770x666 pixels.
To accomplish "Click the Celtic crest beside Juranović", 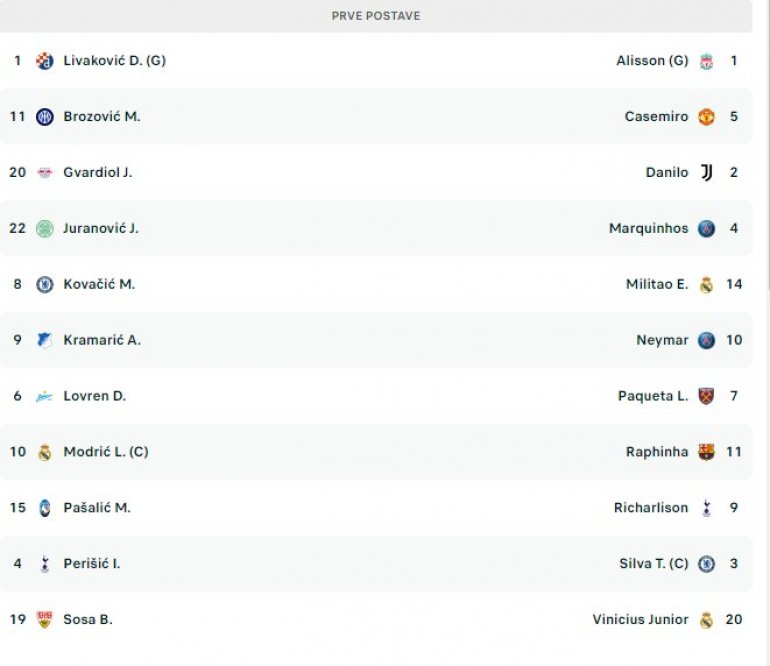I will pyautogui.click(x=44, y=229).
